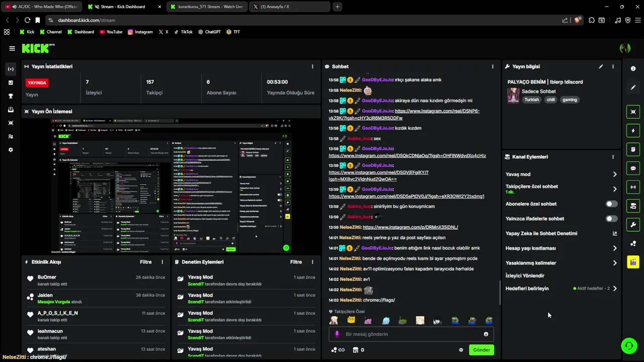Viewport: 644px width, 362px height.
Task: Open Yayın İstatistikleri three-dot menu
Action: pyautogui.click(x=312, y=66)
